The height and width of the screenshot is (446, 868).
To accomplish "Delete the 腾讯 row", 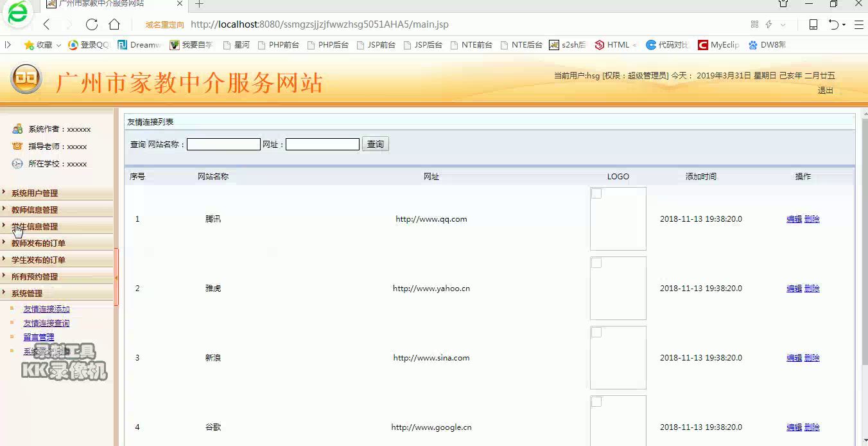I will 812,219.
